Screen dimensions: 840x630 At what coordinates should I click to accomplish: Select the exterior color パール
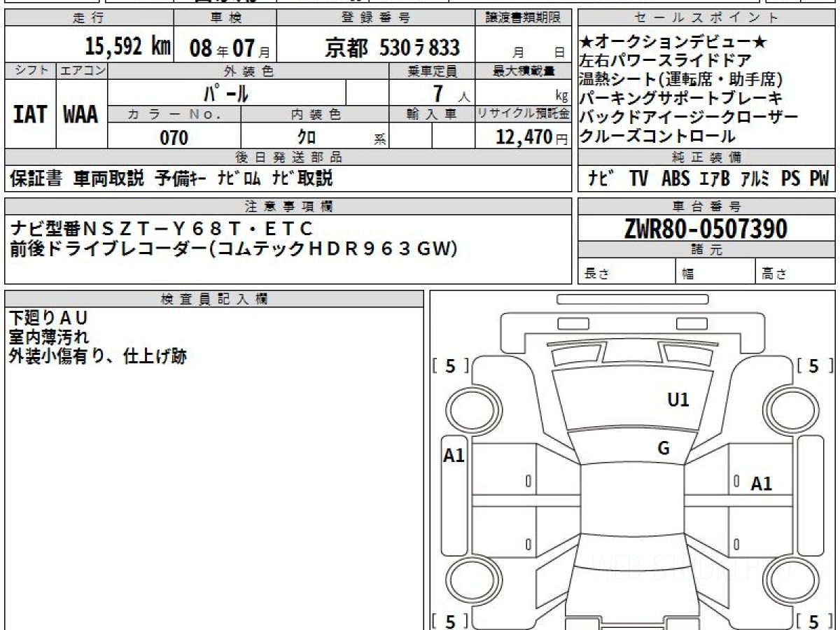226,92
